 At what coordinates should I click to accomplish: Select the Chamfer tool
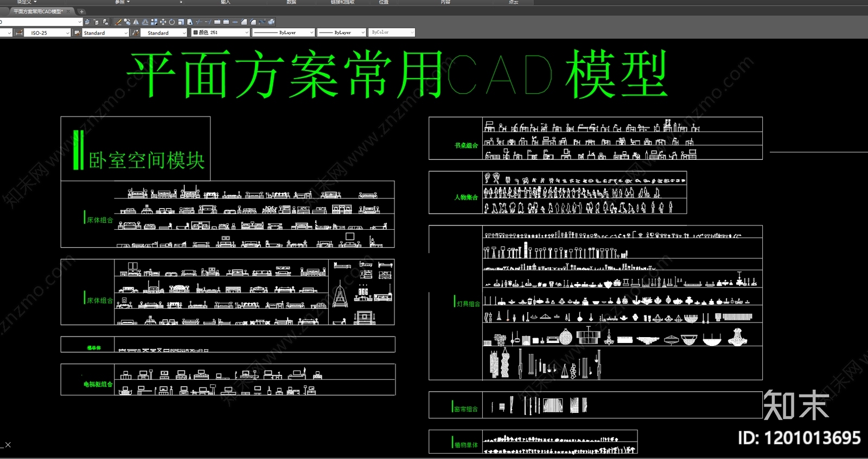pos(244,22)
